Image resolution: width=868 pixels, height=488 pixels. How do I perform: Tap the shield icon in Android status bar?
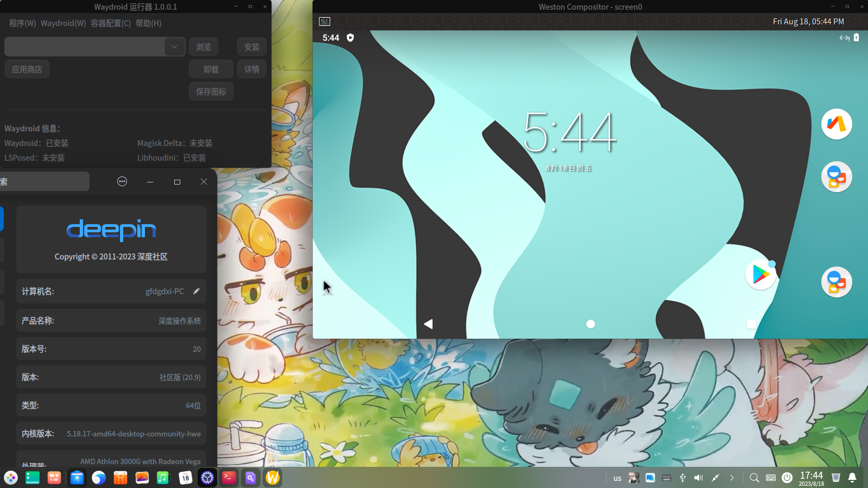(x=350, y=37)
